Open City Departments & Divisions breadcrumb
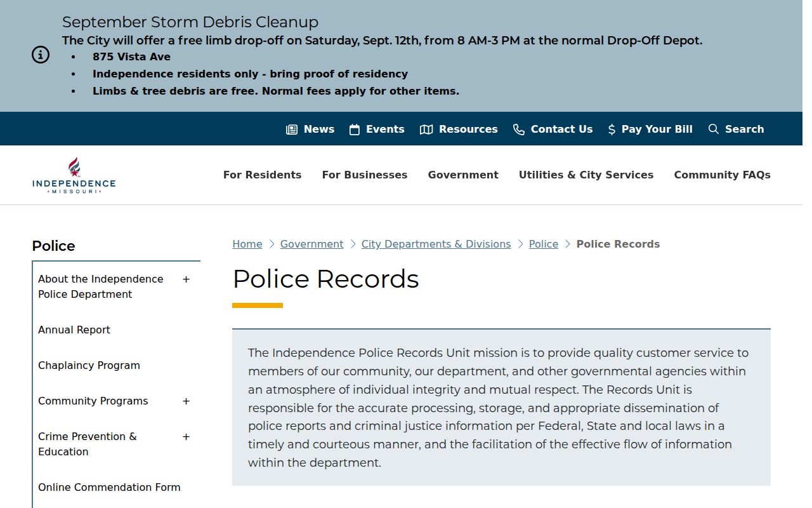The width and height of the screenshot is (812, 508). pos(436,244)
